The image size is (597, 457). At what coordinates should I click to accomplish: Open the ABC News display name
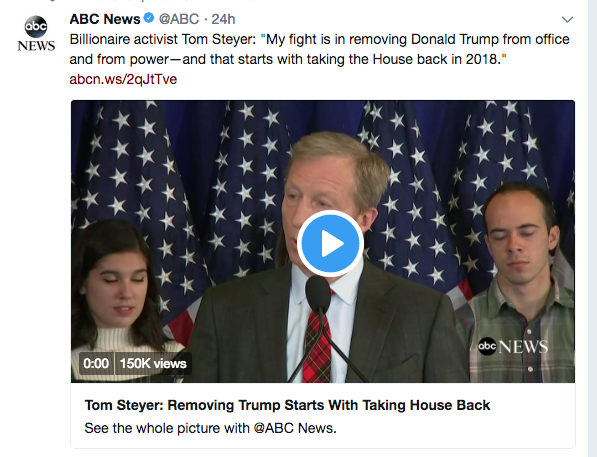105,19
